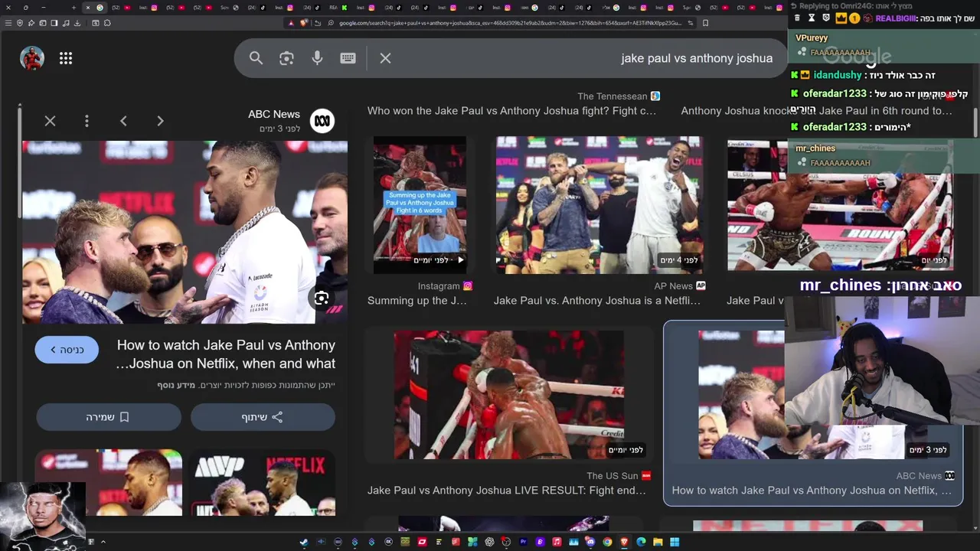This screenshot has height=551, width=980.
Task: Open the on-screen keyboard input tool
Action: [348, 58]
